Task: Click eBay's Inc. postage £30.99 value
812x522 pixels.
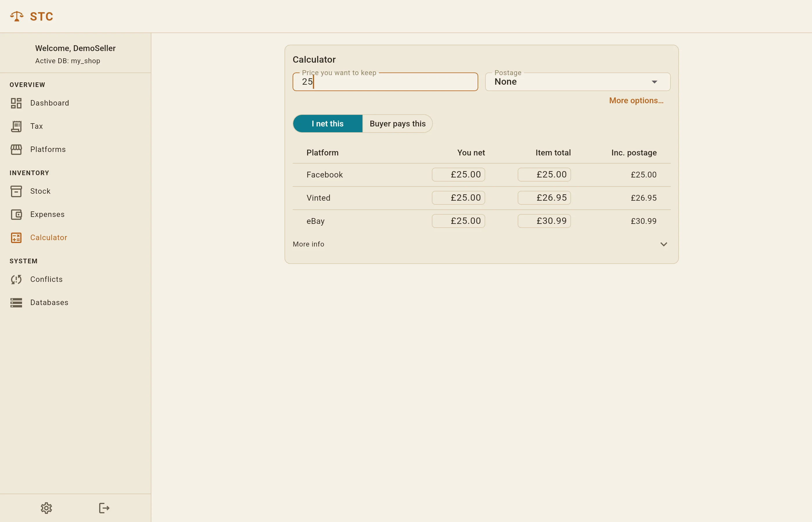Action: point(644,221)
